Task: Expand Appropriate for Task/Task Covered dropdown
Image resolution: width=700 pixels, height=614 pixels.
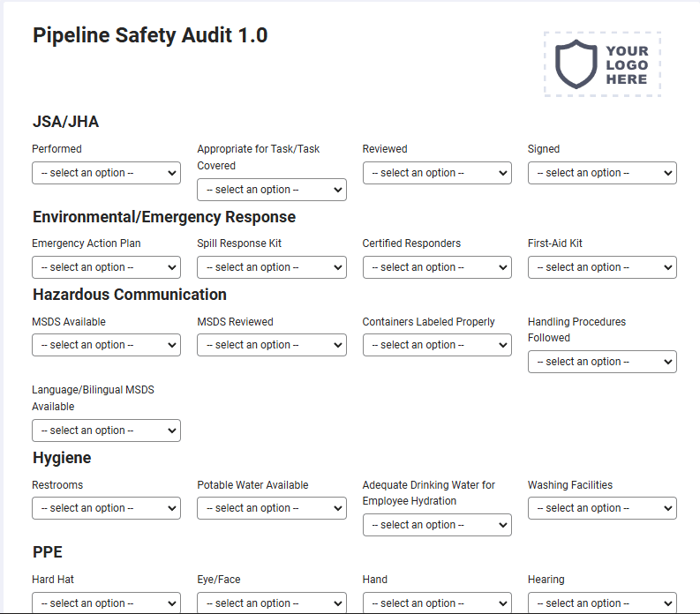Action: [271, 190]
